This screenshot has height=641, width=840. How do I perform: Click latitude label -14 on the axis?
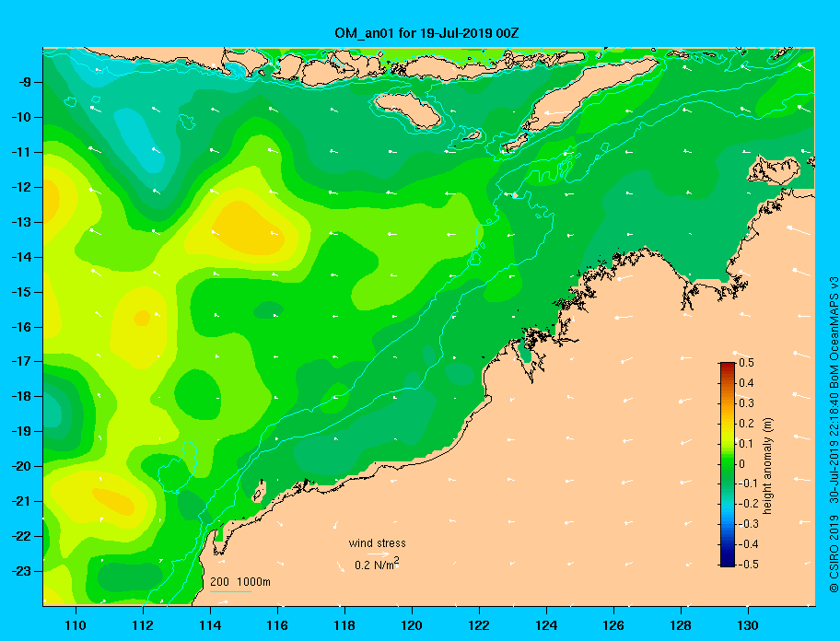(x=21, y=257)
